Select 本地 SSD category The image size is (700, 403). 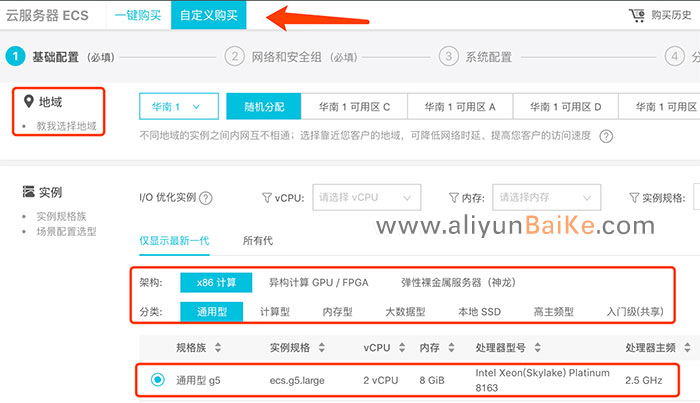pos(479,312)
